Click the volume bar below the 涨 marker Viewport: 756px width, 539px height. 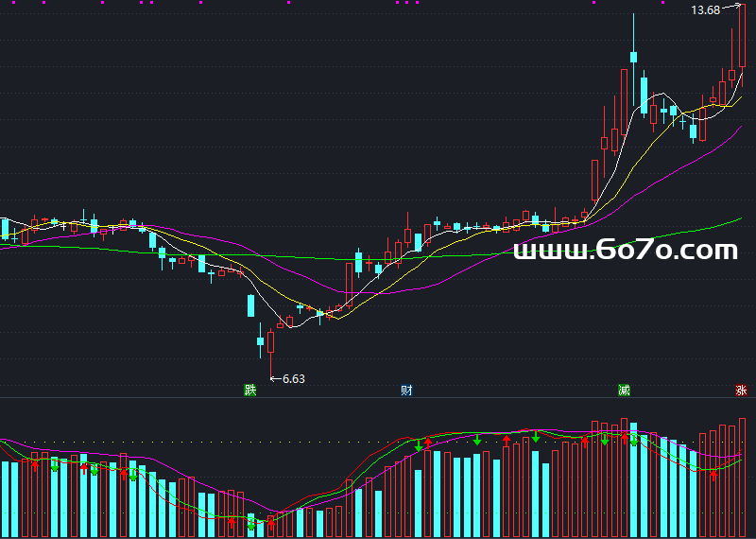(x=742, y=478)
